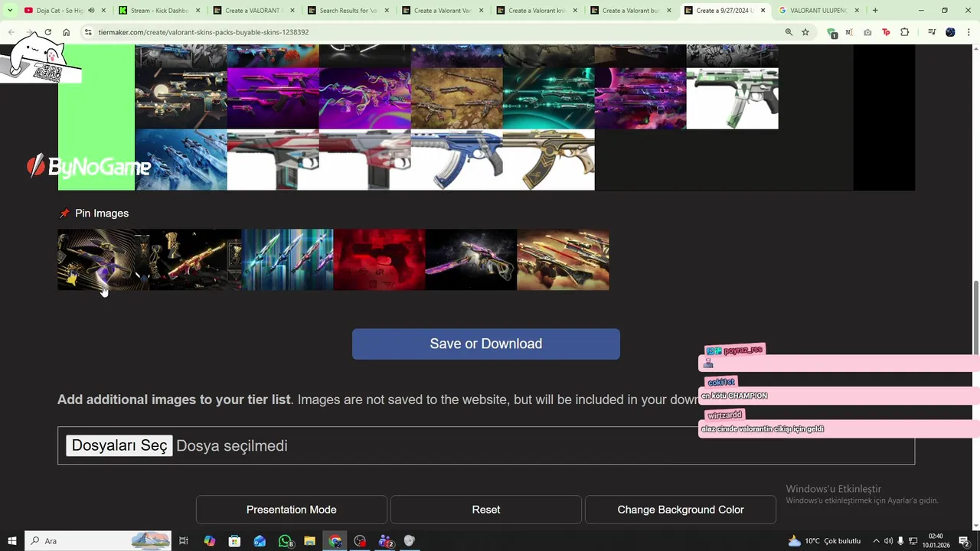The image size is (980, 551).
Task: Bookmark this page with the star icon
Action: [x=805, y=32]
